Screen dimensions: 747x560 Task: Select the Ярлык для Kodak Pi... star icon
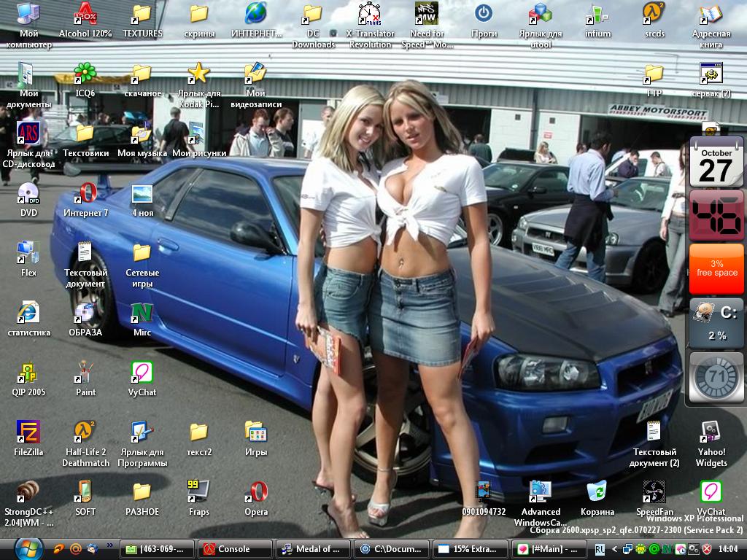[198, 74]
